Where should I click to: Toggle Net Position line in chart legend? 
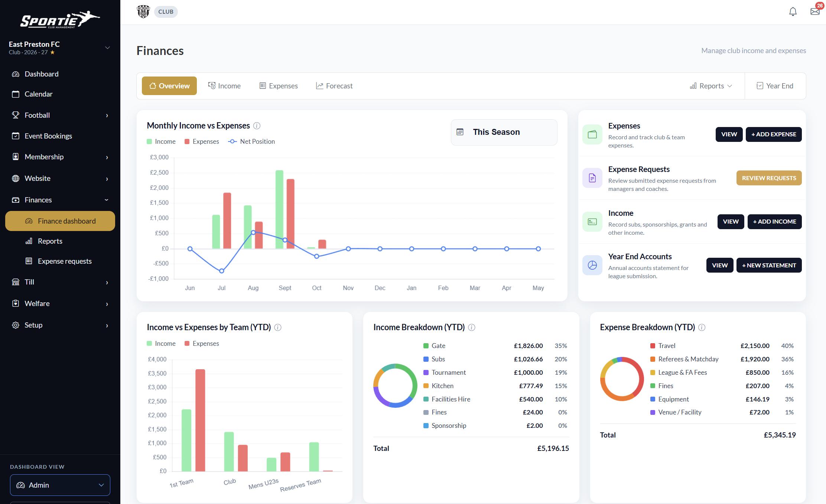[x=251, y=142]
